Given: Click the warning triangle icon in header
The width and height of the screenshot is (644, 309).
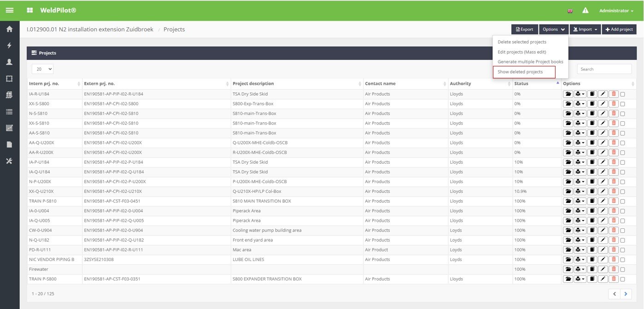Looking at the screenshot, I should click(x=585, y=11).
